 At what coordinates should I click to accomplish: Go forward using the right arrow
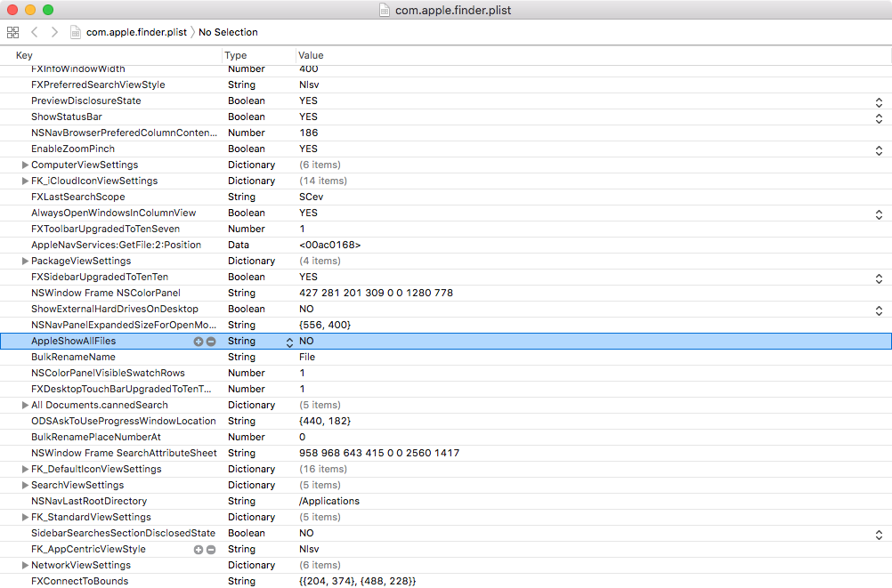54,32
